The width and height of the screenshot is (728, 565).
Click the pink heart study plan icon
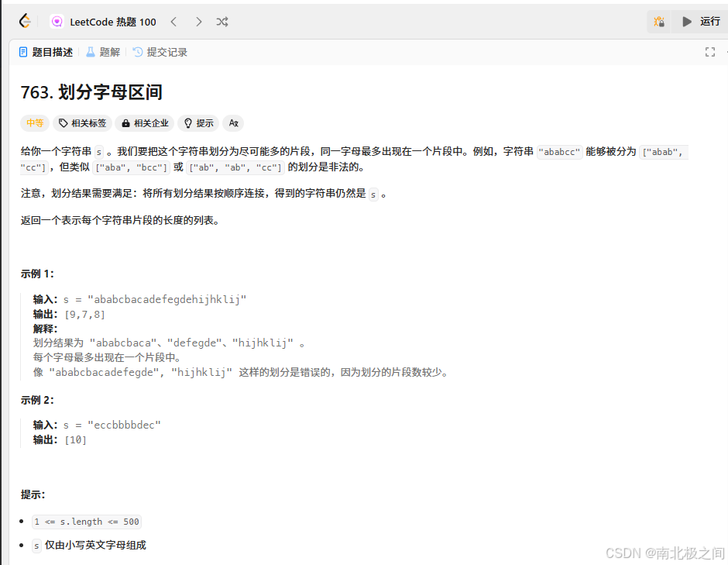[x=57, y=22]
